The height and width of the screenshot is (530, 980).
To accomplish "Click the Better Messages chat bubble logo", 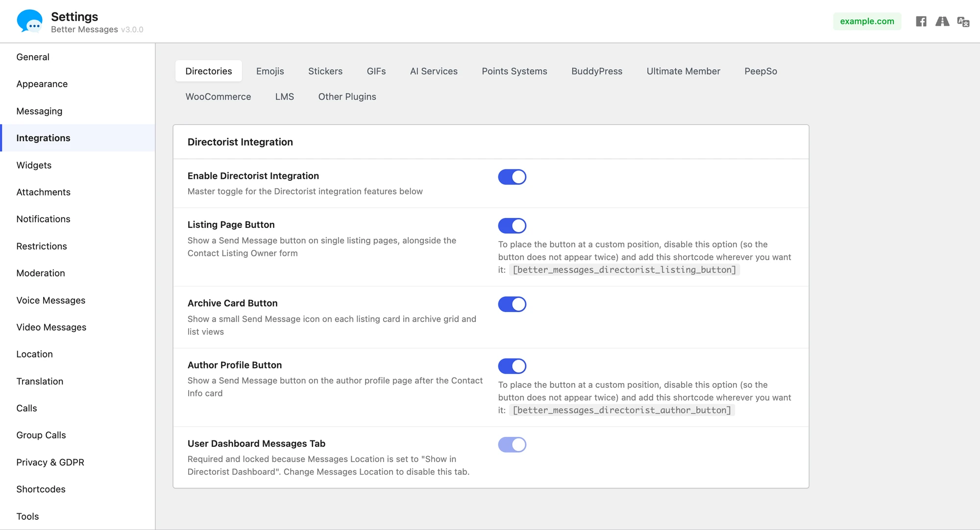I will click(x=30, y=21).
